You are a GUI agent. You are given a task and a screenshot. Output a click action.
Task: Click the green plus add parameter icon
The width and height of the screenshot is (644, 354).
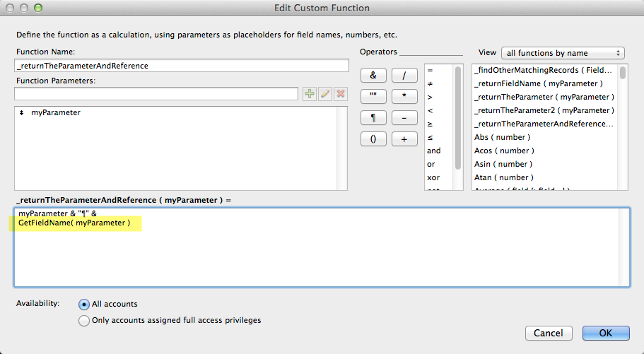click(309, 94)
